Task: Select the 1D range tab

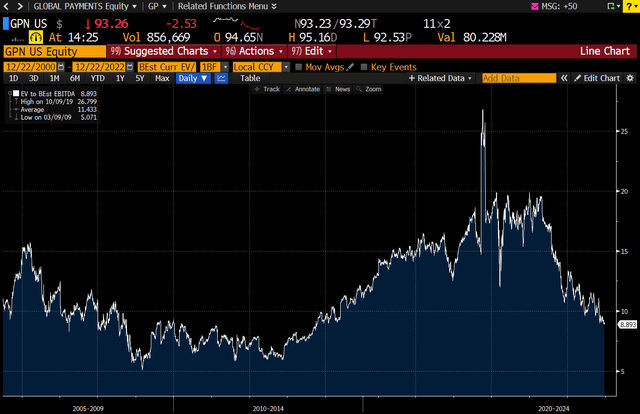Action: pyautogui.click(x=13, y=78)
